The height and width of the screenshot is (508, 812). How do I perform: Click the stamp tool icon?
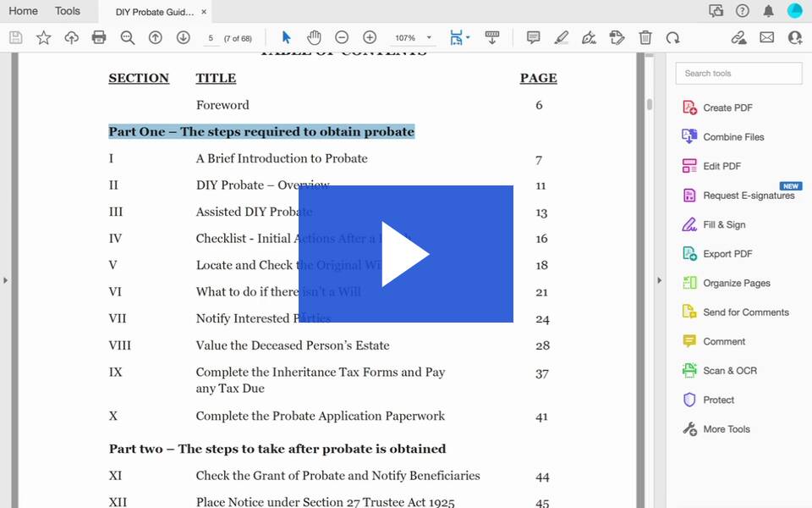[x=617, y=37]
